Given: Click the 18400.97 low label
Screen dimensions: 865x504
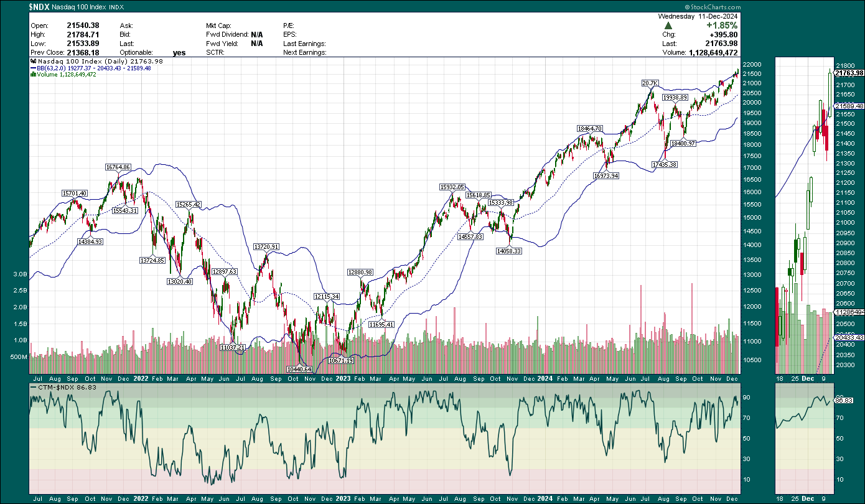Looking at the screenshot, I should (683, 144).
